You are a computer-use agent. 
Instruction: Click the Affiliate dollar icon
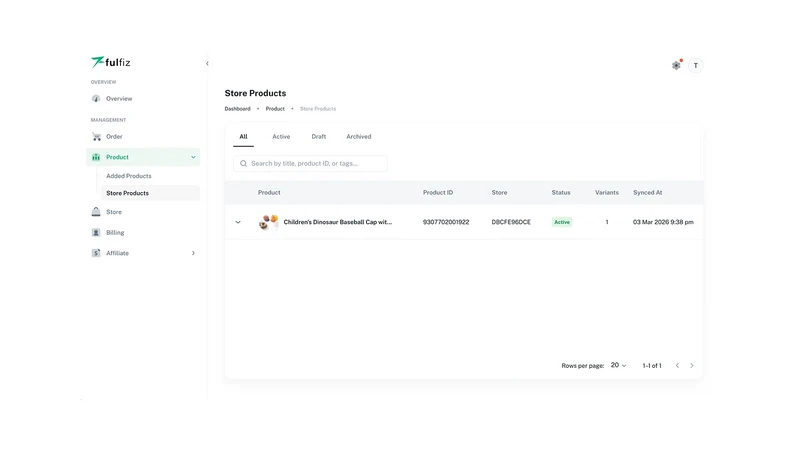[96, 253]
